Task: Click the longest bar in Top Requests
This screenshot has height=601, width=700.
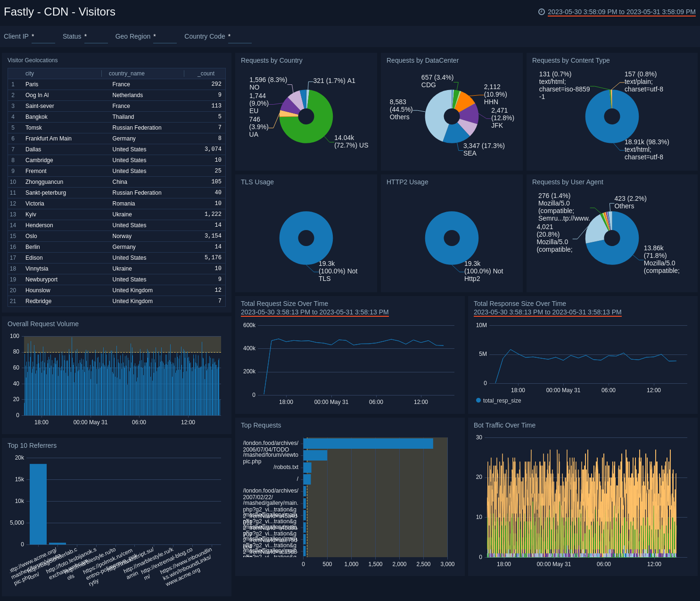Action: click(368, 443)
